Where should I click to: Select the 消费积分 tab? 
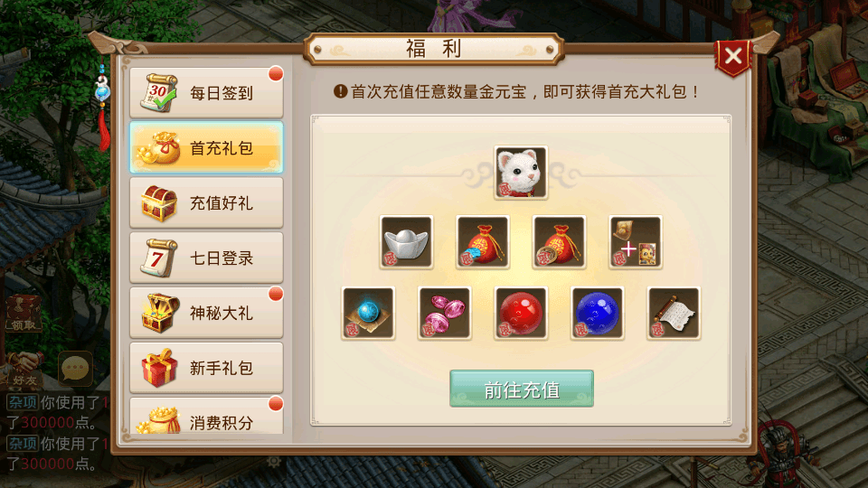click(206, 416)
